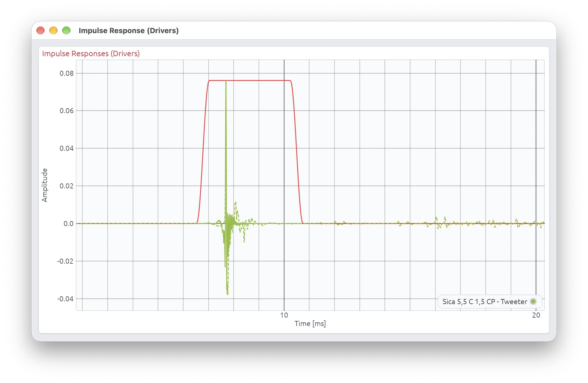
Task: Click the Impulse Response (Drivers) window title
Action: 129,30
